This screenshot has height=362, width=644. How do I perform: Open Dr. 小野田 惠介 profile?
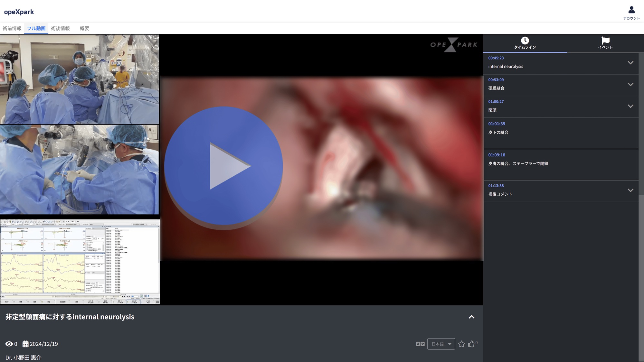click(x=24, y=357)
